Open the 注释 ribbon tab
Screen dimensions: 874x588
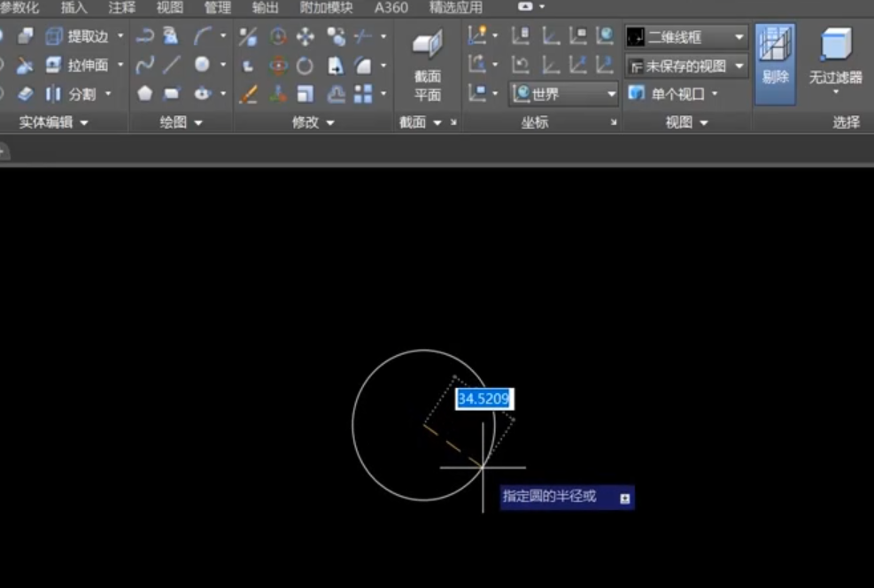pos(122,8)
